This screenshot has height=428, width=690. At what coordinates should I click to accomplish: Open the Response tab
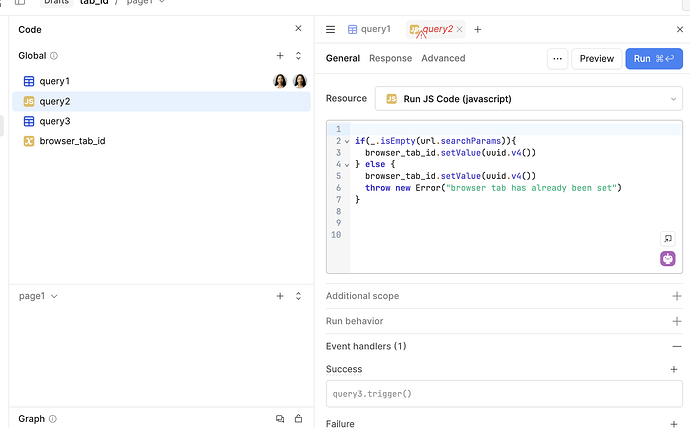(390, 58)
